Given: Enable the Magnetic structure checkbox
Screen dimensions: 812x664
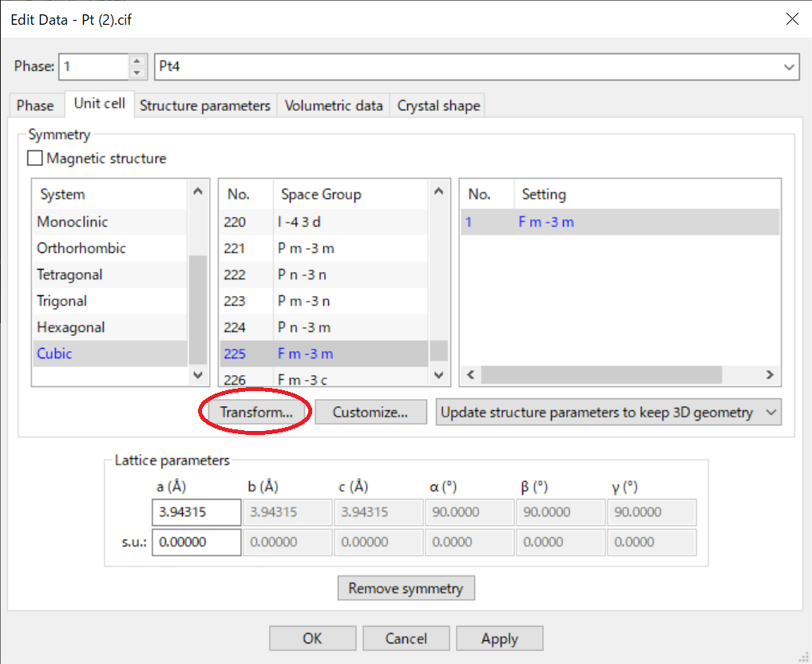Looking at the screenshot, I should [34, 158].
